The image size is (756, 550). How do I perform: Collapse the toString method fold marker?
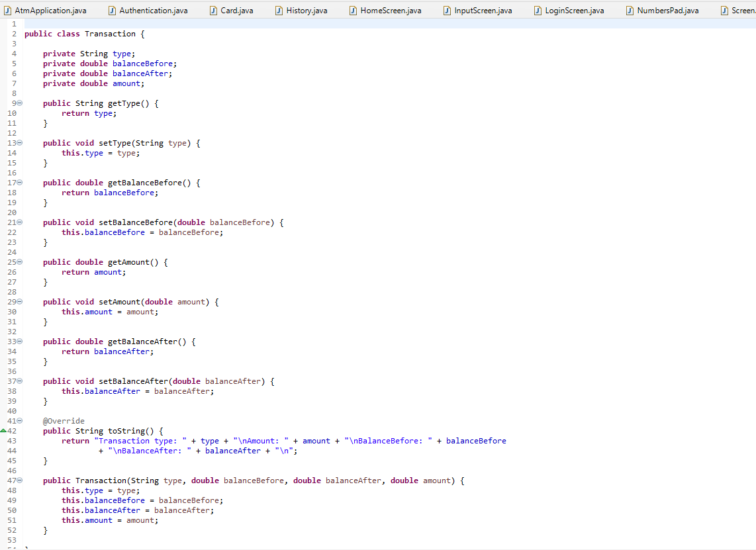point(20,420)
